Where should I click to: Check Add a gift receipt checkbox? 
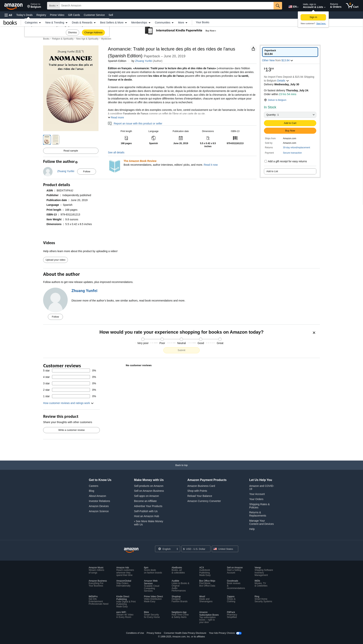(266, 161)
